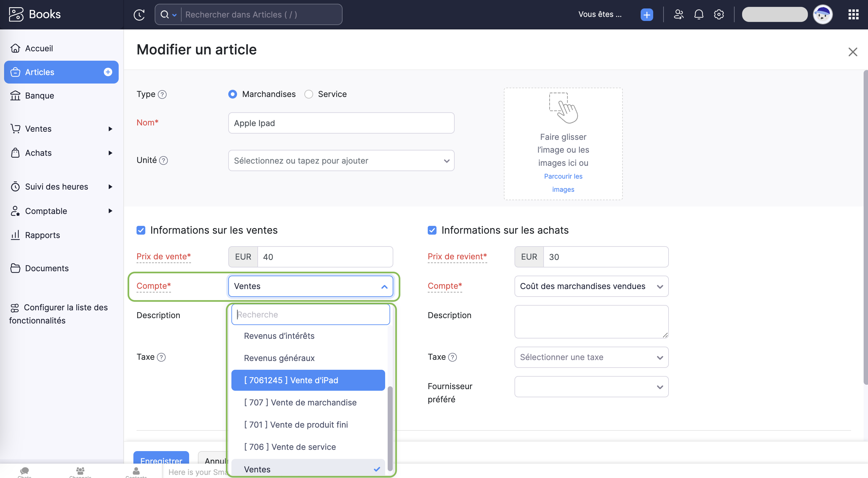Choose [ 707 ] Vente de marchandise option
This screenshot has height=478, width=868.
pyautogui.click(x=300, y=402)
